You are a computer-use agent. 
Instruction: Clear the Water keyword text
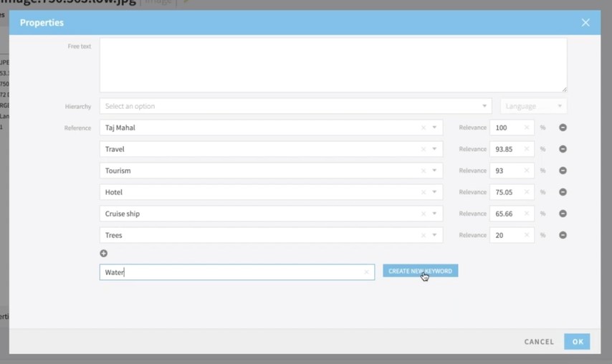pyautogui.click(x=366, y=272)
